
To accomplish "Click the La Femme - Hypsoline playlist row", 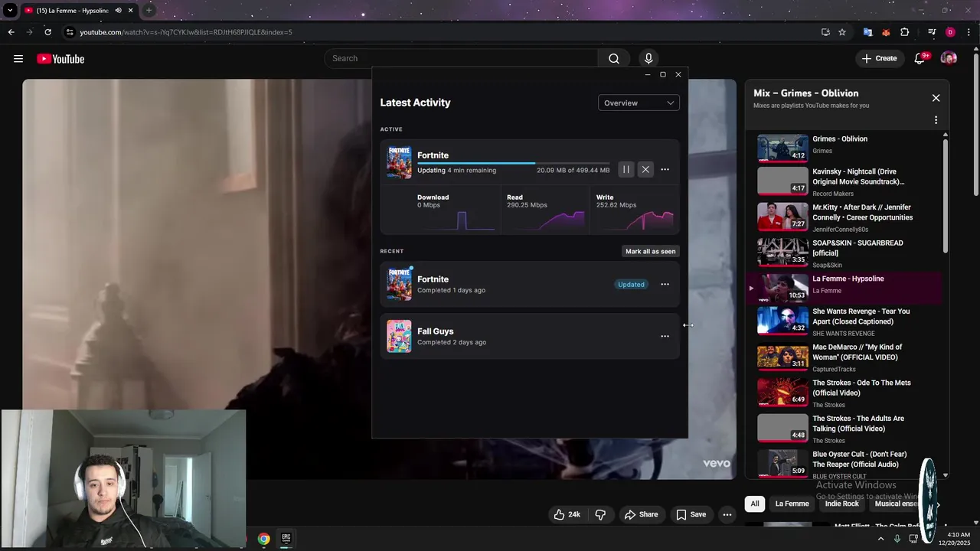I will click(846, 288).
